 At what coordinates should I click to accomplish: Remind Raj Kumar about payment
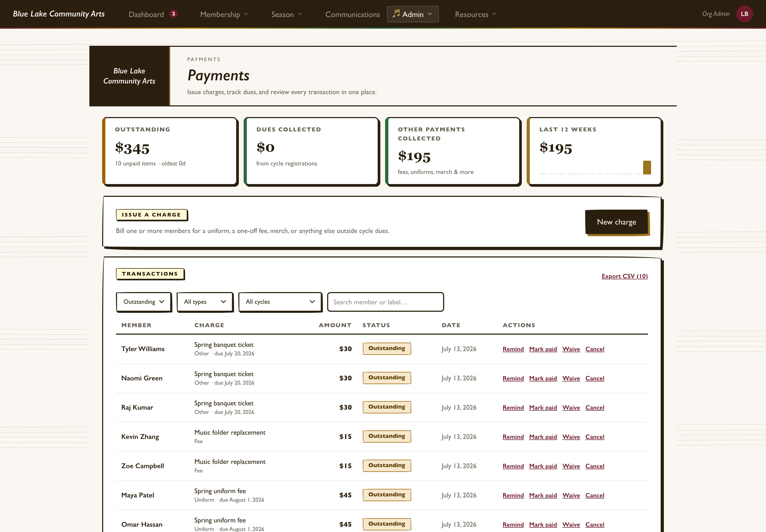(x=513, y=408)
